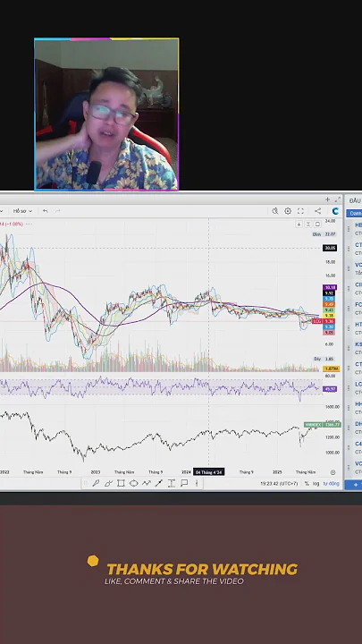362x644 pixels.
Task: Click the Đỉnh 22.07 high label
Action: click(324, 234)
